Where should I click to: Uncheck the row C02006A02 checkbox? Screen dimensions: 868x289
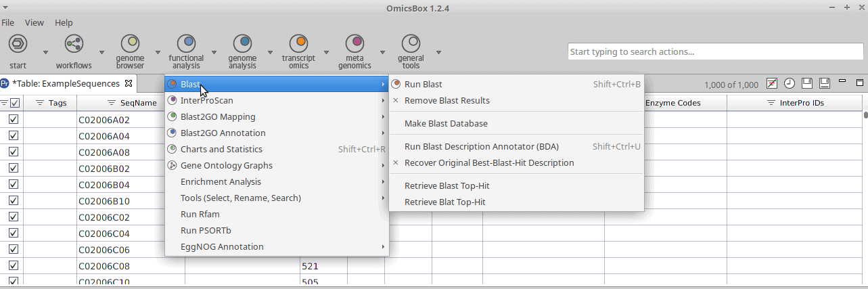[x=13, y=119]
